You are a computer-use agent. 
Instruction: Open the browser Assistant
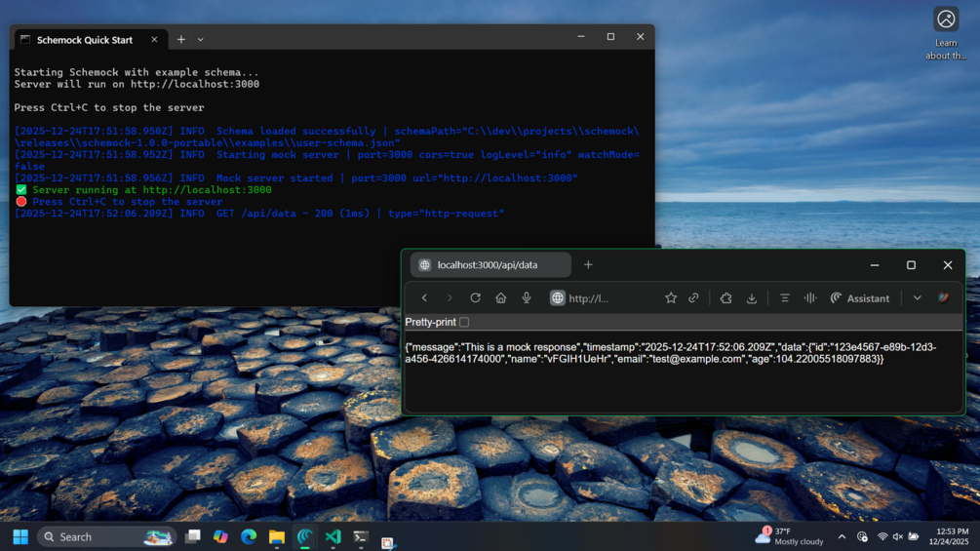pos(860,298)
